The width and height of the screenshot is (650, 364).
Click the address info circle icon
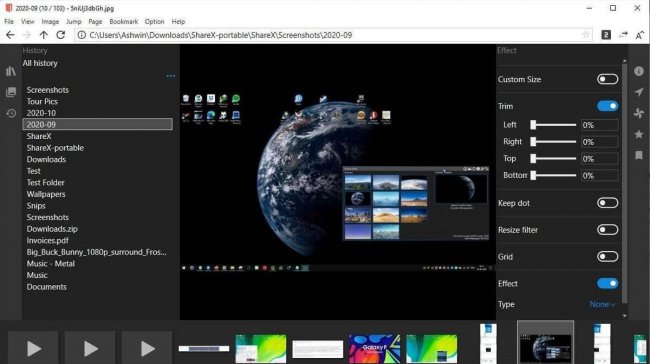pyautogui.click(x=82, y=35)
